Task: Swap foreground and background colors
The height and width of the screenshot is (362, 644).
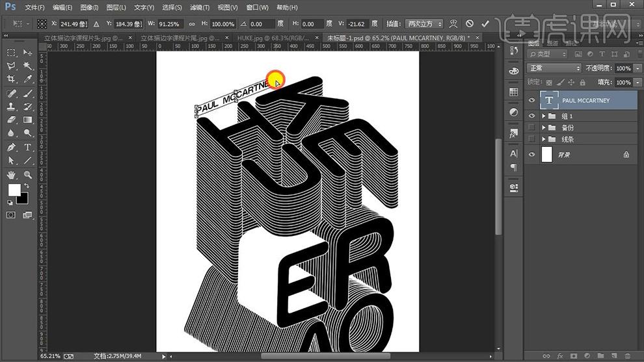Action: coord(27,186)
